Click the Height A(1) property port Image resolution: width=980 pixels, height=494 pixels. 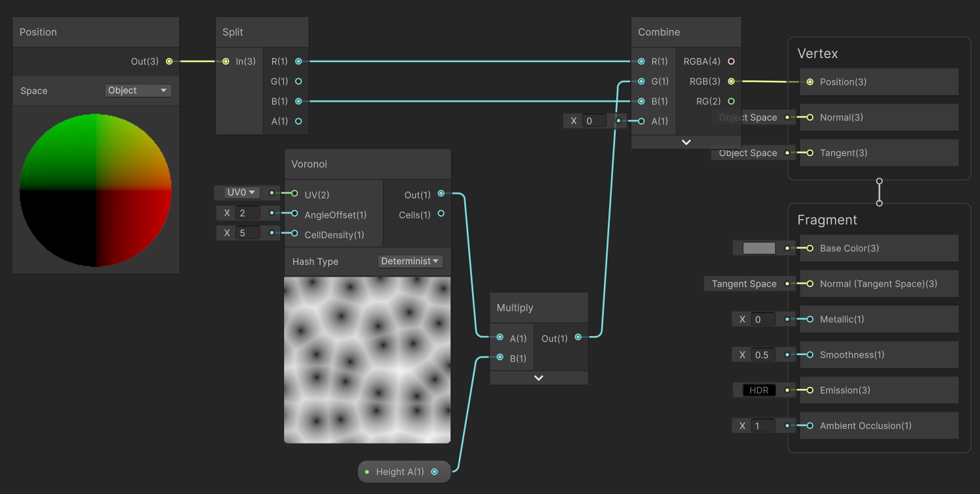click(x=434, y=472)
